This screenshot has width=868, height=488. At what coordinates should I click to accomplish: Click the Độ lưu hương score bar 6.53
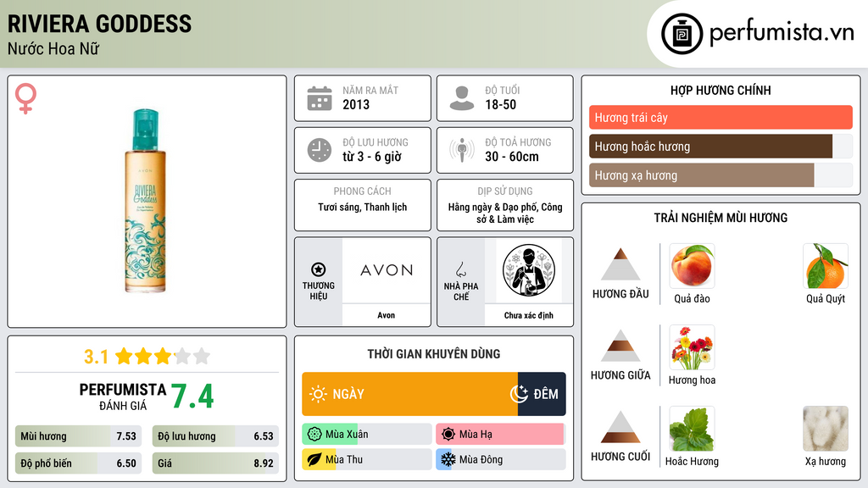coord(215,436)
